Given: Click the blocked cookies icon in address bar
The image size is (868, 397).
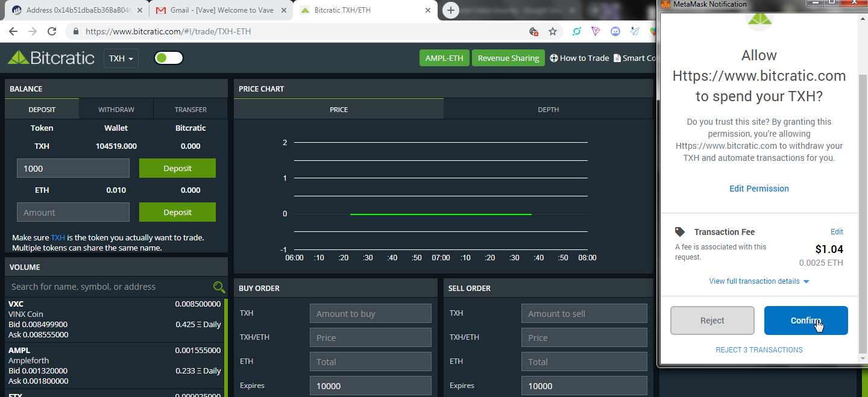Looking at the screenshot, I should pos(533,31).
